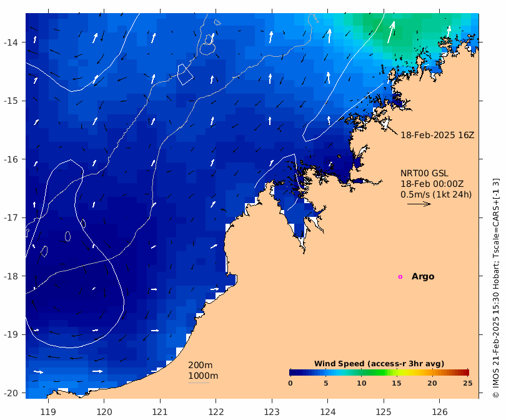This screenshot has width=506, height=420.
Task: Click the colorbar tick label '25'
Action: click(x=468, y=383)
